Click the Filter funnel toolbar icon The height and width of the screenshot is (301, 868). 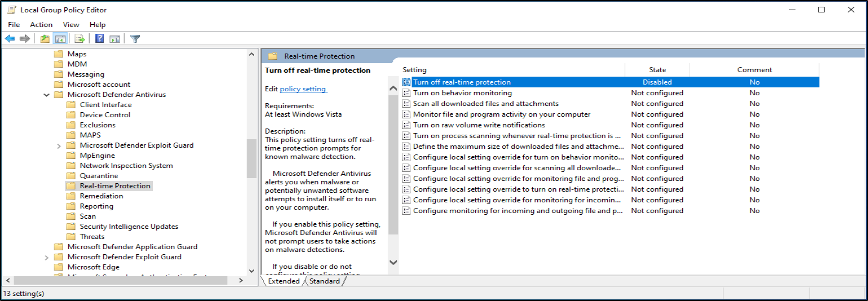coord(135,39)
